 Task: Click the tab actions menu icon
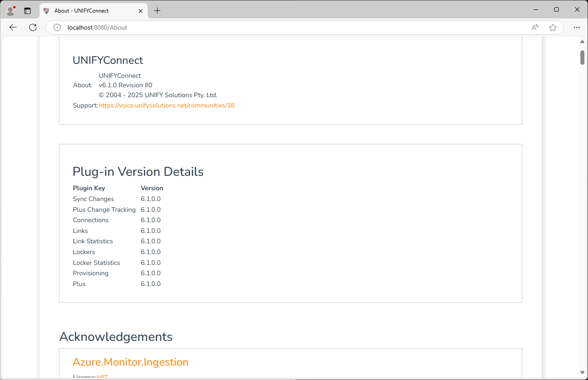(27, 11)
